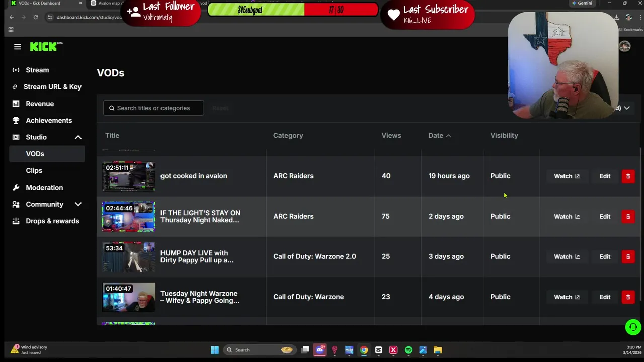Edit the 'HUMP DAY LIVE' VOD
Screen dimensions: 644x362
click(x=605, y=256)
